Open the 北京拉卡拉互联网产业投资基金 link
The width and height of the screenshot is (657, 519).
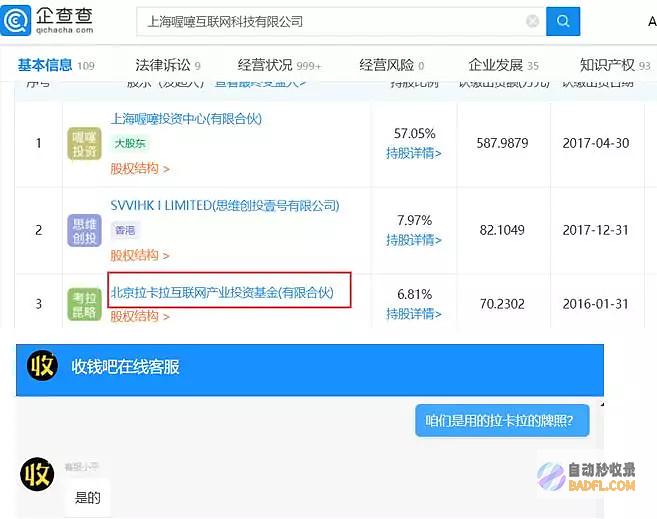(x=222, y=292)
